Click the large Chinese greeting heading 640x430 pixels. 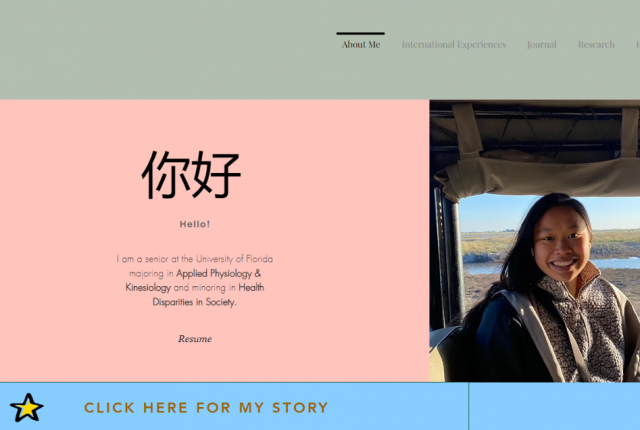coord(191,175)
